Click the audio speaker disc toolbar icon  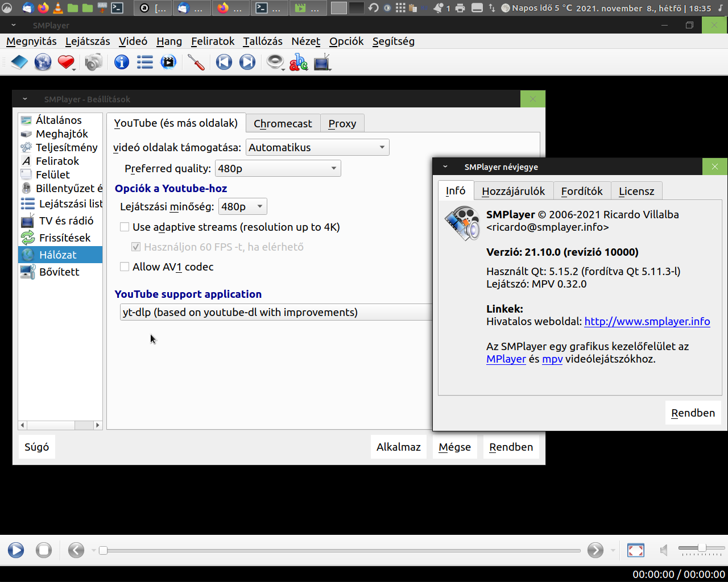275,62
